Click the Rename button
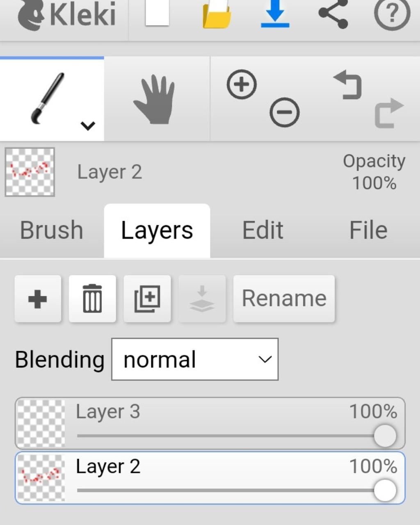 pyautogui.click(x=284, y=299)
